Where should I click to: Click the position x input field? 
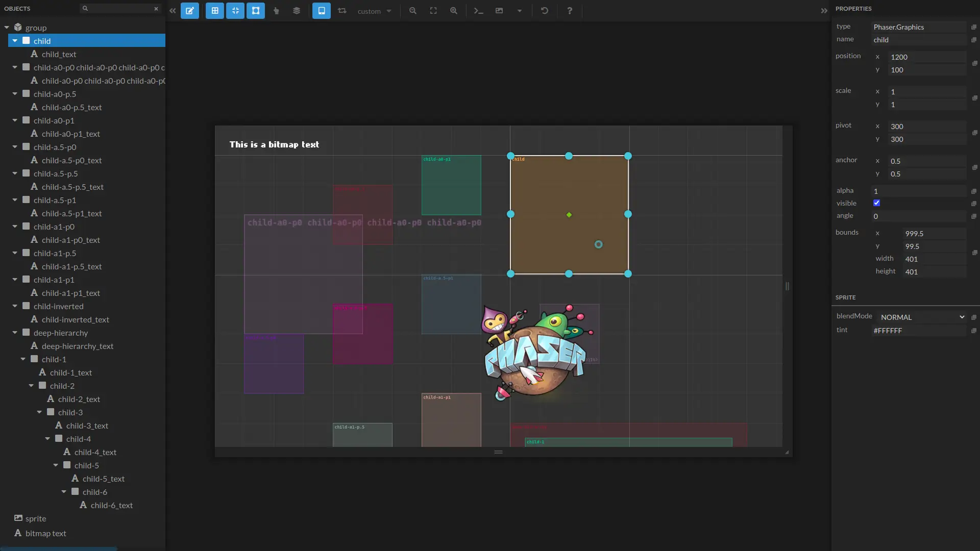[x=926, y=57]
